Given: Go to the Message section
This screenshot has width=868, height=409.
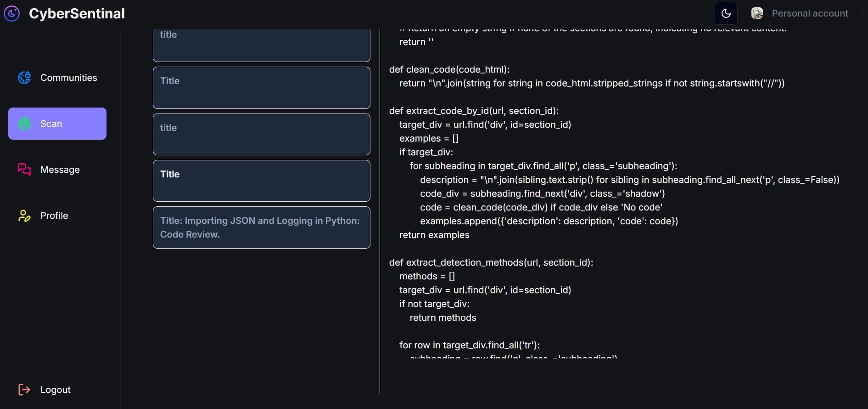Looking at the screenshot, I should (x=60, y=170).
